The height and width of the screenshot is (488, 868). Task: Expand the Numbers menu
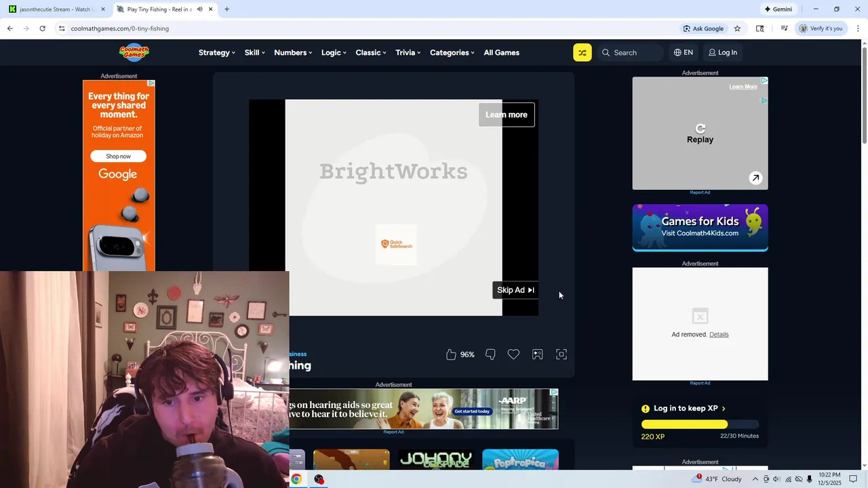coord(293,52)
